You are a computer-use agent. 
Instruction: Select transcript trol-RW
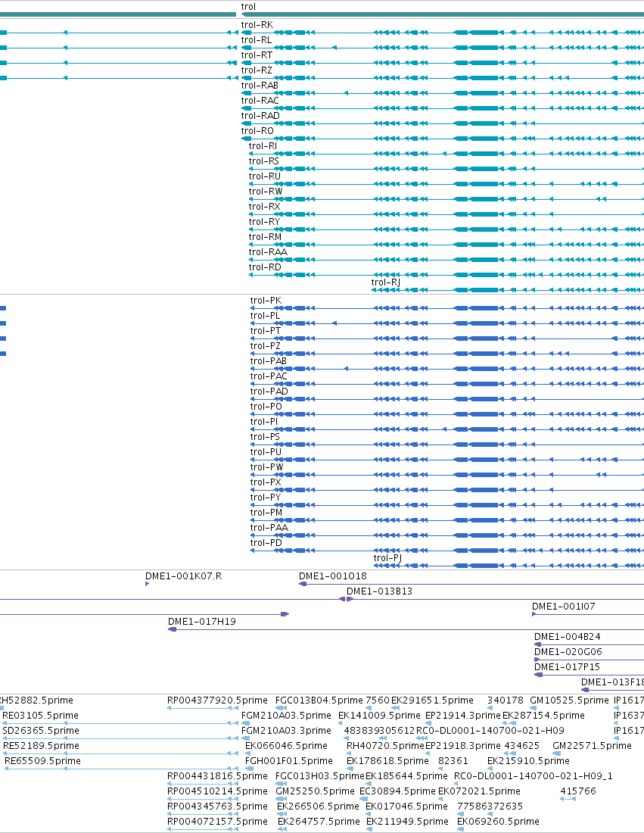(266, 192)
